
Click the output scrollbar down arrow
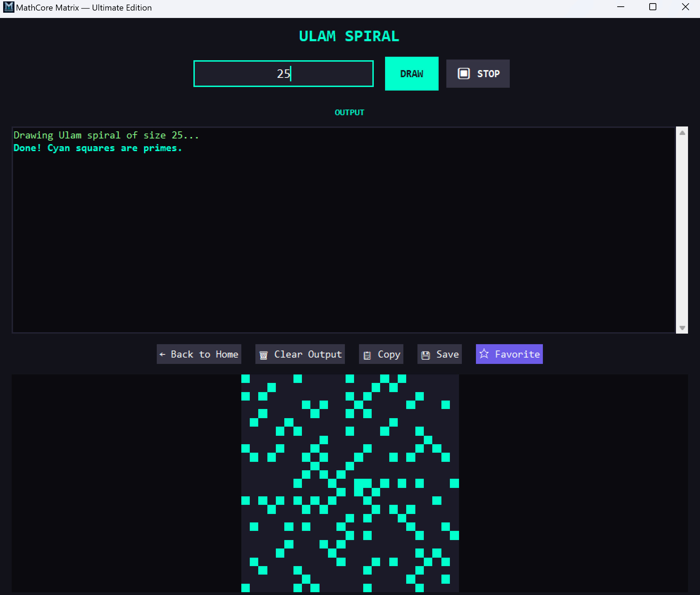pos(682,328)
